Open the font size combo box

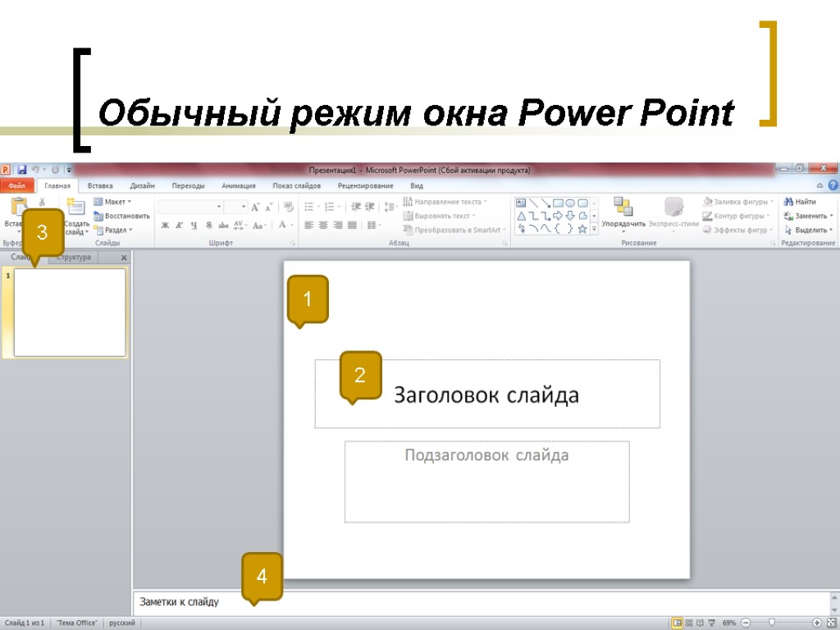pos(235,207)
